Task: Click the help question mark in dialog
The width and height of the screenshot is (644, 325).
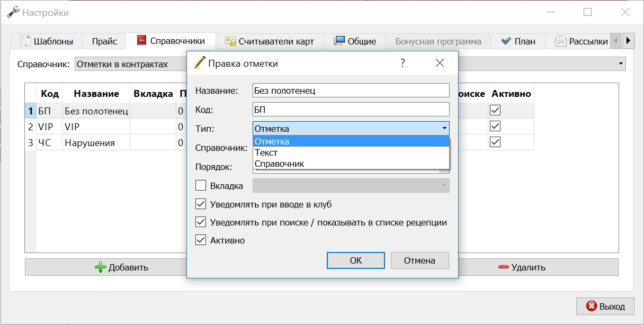Action: tap(402, 63)
